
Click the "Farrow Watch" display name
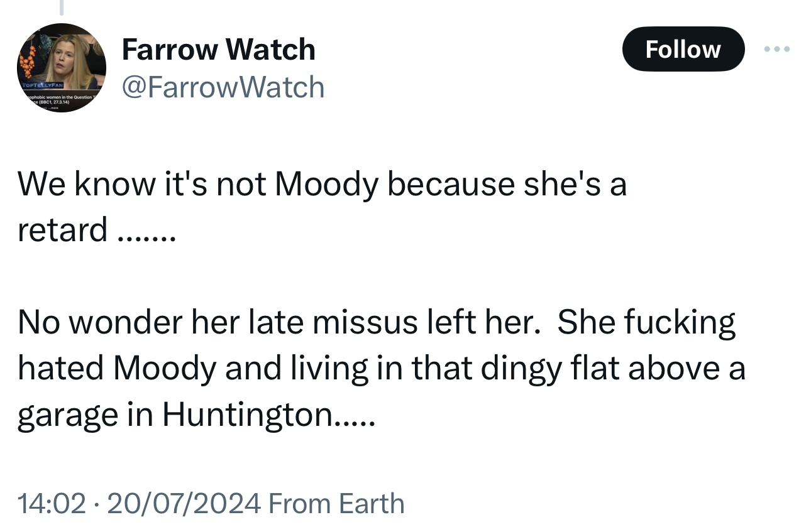pyautogui.click(x=218, y=50)
